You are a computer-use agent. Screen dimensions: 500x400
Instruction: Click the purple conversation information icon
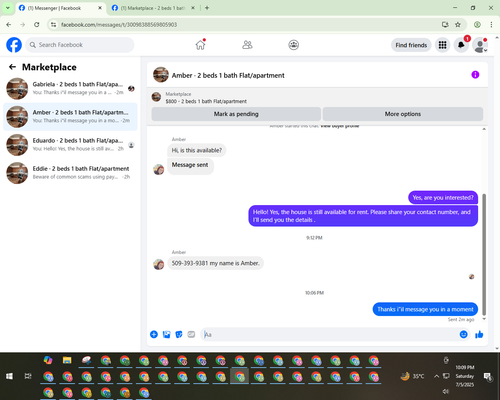point(475,75)
